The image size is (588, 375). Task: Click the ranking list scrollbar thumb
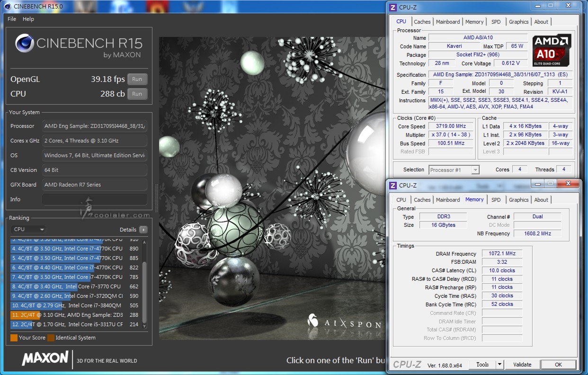point(144,293)
